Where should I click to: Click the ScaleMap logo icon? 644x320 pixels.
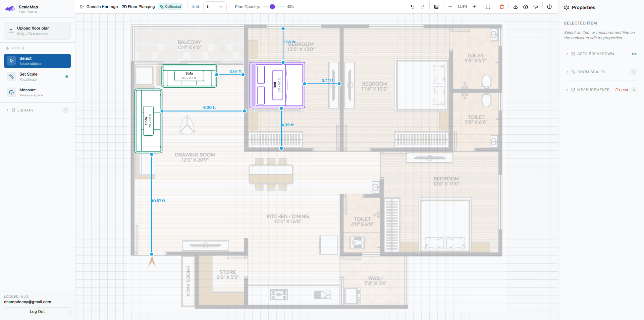point(10,9)
